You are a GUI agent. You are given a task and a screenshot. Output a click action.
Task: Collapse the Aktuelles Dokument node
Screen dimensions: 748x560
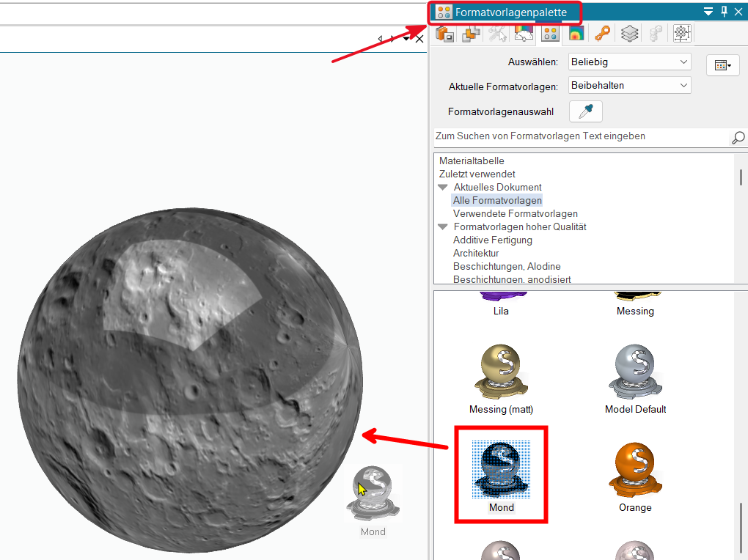[x=443, y=187]
